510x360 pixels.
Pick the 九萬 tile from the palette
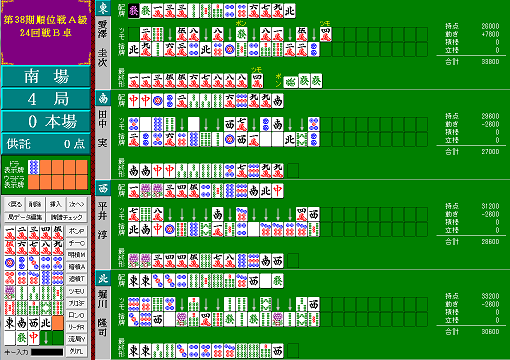(x=58, y=248)
